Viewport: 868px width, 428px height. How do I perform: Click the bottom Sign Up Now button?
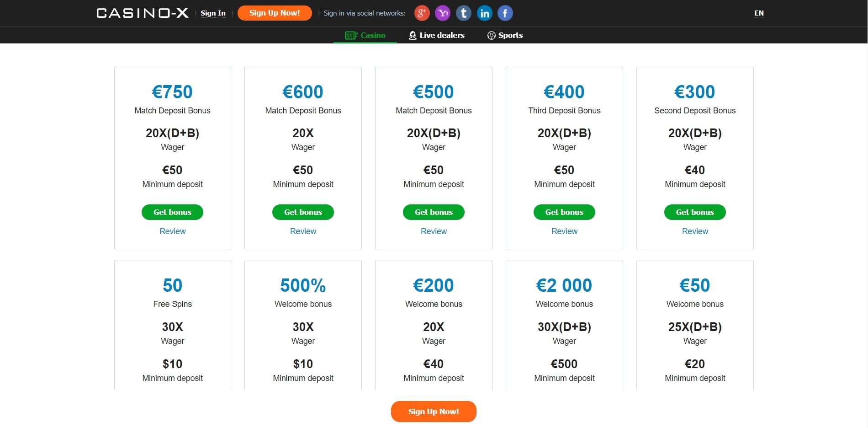(434, 412)
